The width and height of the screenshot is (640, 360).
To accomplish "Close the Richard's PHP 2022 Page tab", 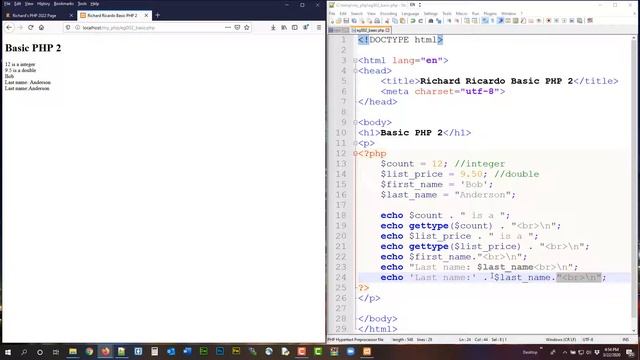I will coord(71,15).
